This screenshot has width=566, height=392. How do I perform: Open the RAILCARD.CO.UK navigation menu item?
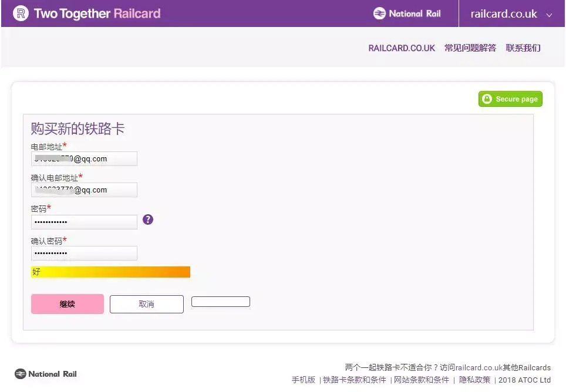pyautogui.click(x=402, y=48)
